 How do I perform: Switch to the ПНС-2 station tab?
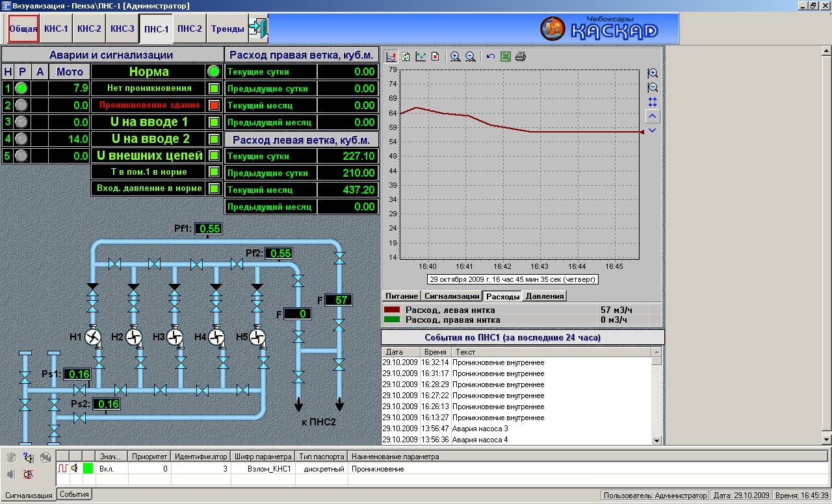tap(190, 29)
